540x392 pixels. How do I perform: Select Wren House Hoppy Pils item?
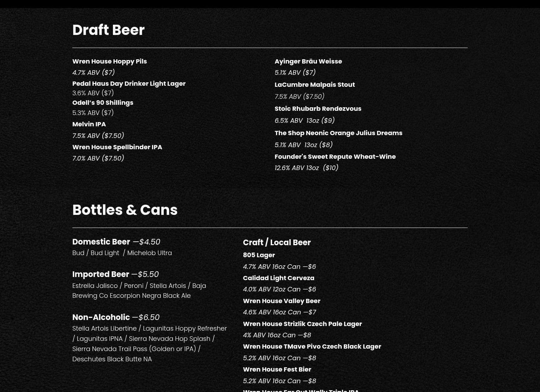pyautogui.click(x=109, y=61)
